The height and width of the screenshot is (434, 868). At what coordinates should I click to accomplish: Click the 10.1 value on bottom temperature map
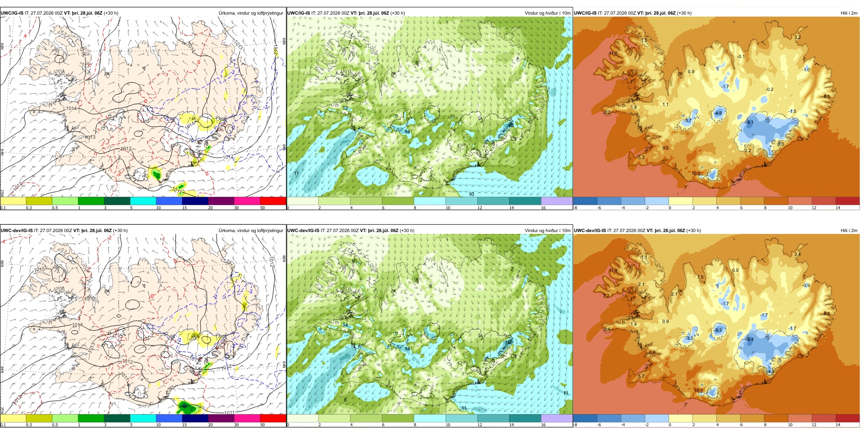[699, 391]
